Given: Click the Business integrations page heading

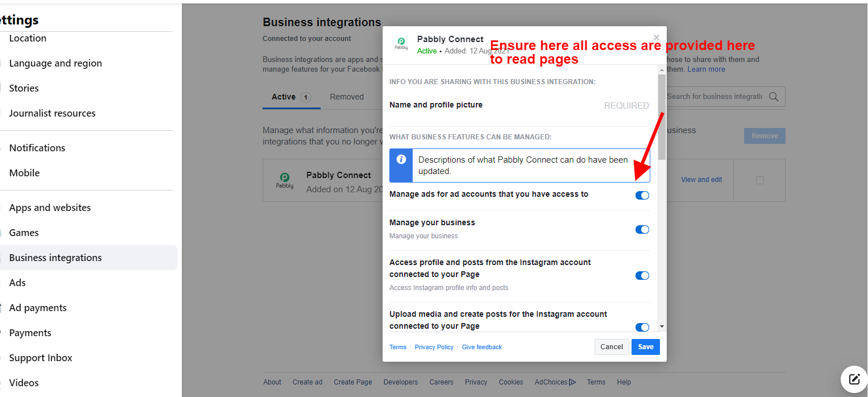Looking at the screenshot, I should point(322,22).
